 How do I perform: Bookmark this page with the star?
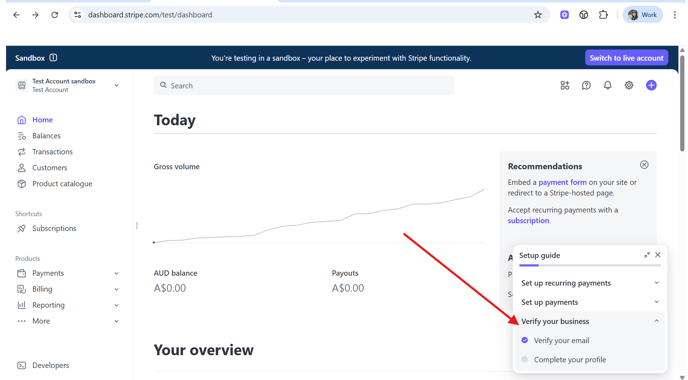(538, 15)
